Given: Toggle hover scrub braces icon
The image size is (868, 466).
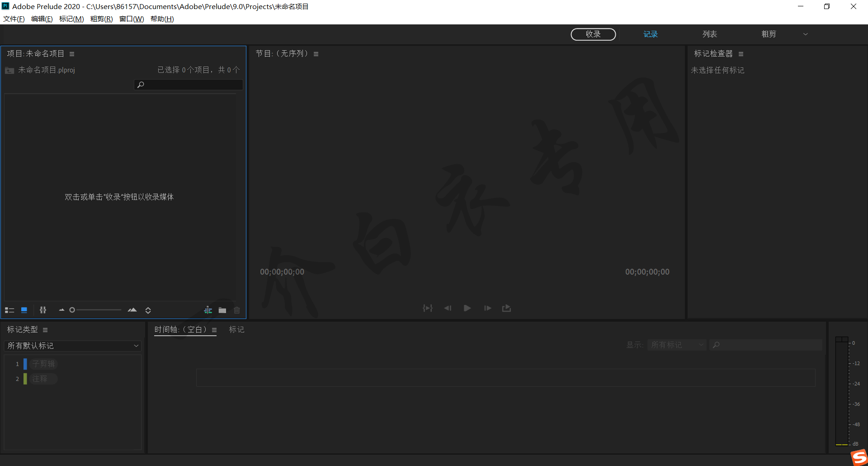Looking at the screenshot, I should [x=43, y=310].
